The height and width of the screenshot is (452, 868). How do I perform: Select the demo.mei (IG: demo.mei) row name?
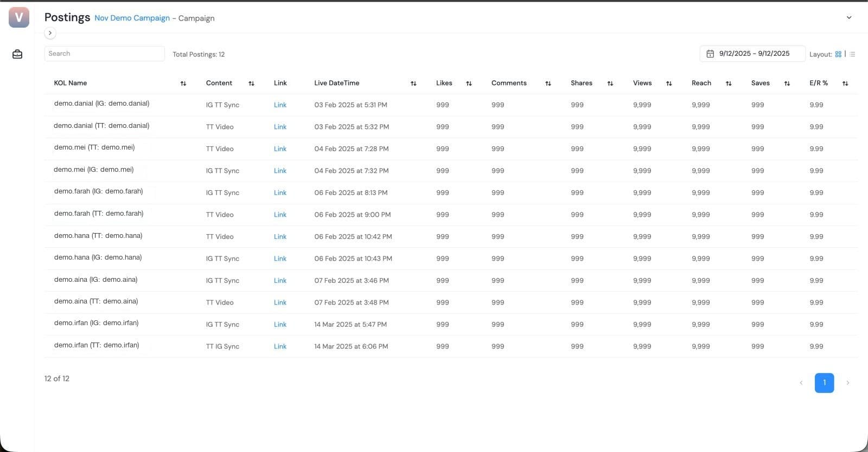94,170
